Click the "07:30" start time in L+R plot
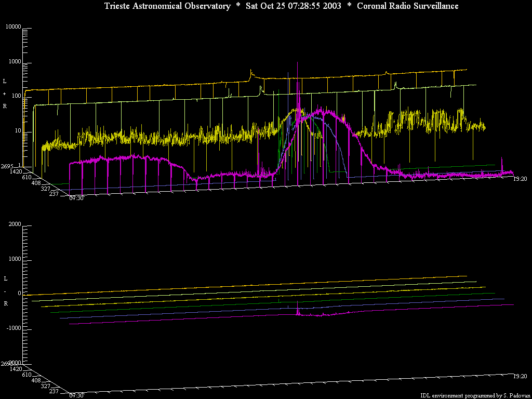The height and width of the screenshot is (399, 532). (x=76, y=198)
